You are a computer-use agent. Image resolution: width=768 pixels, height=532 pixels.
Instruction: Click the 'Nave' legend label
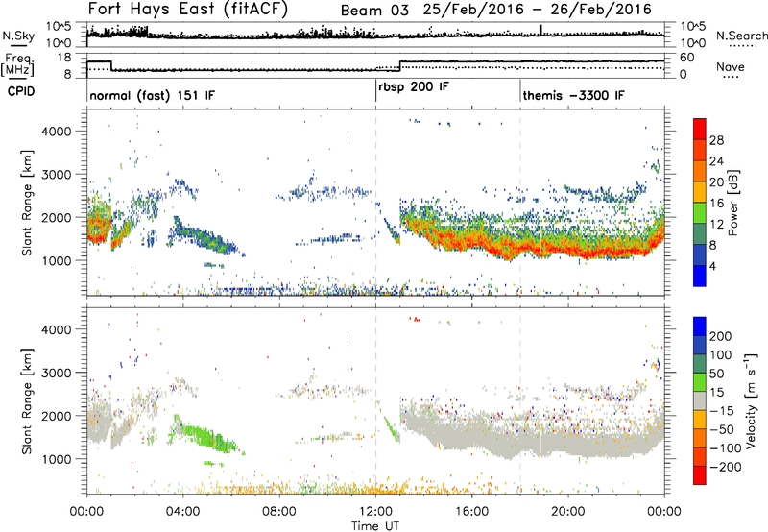(x=731, y=67)
